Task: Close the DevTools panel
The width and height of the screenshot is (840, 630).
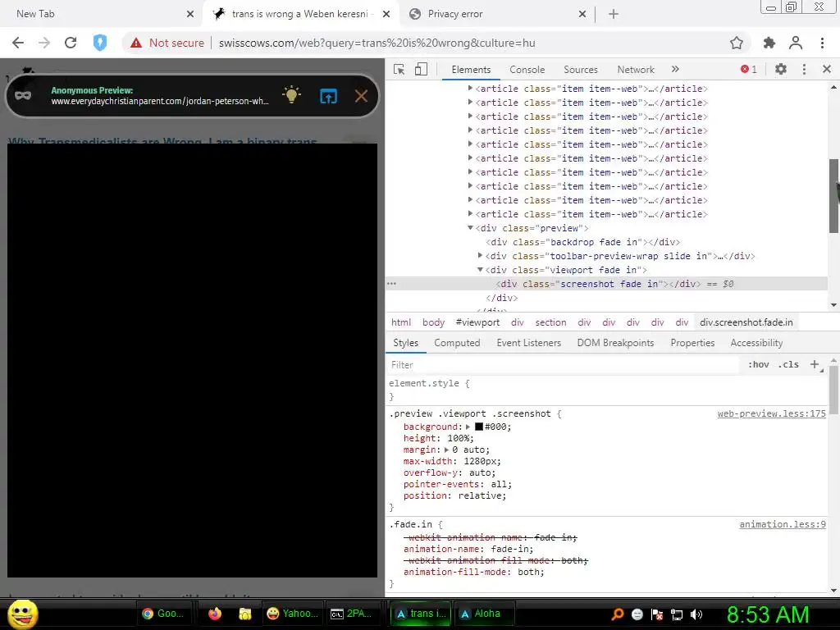Action: 827,69
